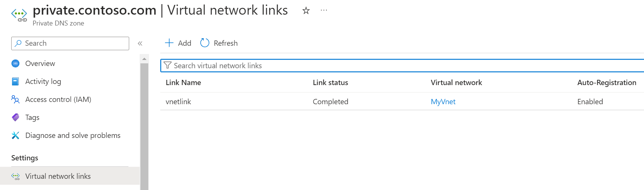This screenshot has height=190, width=644.
Task: Click the purple Tags icon
Action: click(15, 117)
